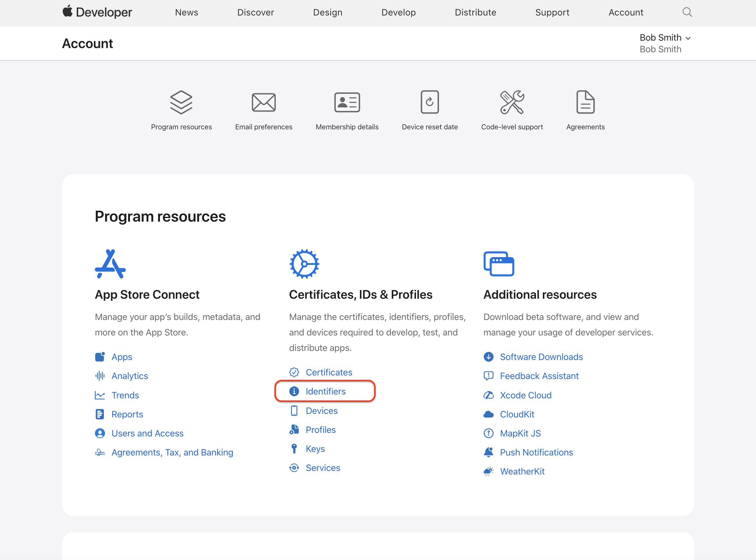Click the MapKit JS compass icon

pyautogui.click(x=489, y=433)
